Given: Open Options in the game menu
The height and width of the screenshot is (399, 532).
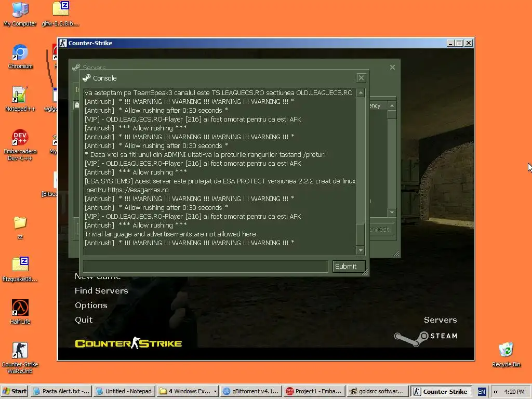Looking at the screenshot, I should 91,305.
